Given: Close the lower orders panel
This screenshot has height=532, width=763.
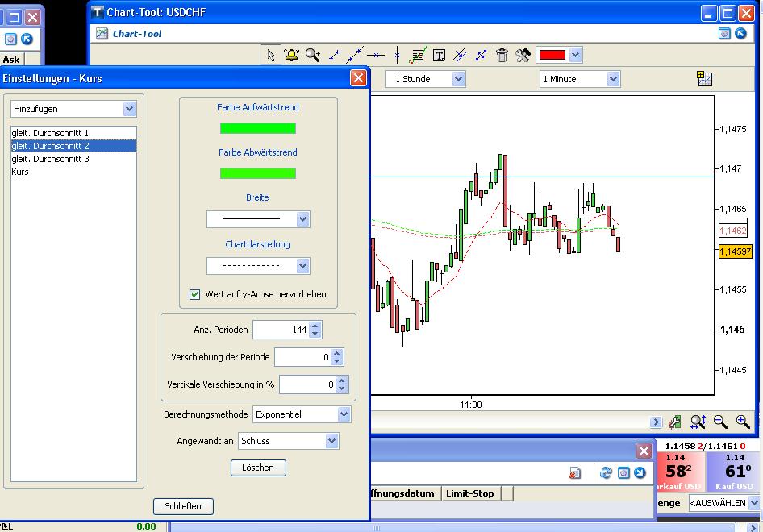Looking at the screenshot, I should [x=644, y=451].
